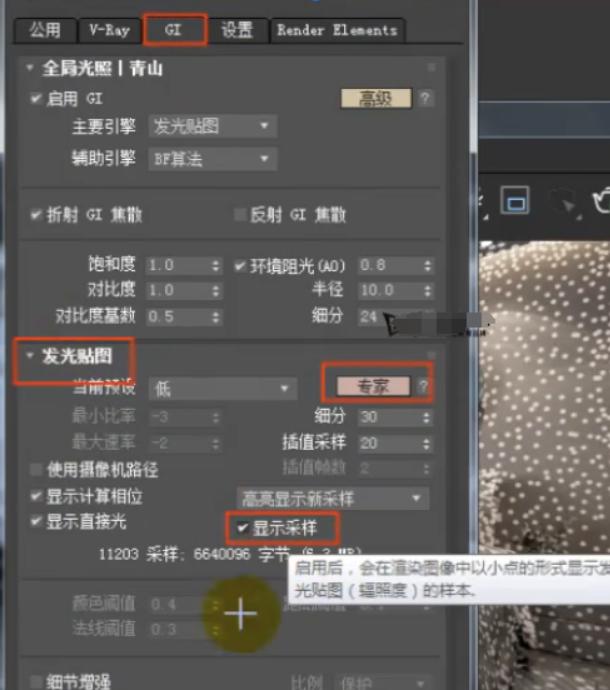Click the 高级 mode button
Image resolution: width=610 pixels, height=690 pixels.
tap(376, 98)
